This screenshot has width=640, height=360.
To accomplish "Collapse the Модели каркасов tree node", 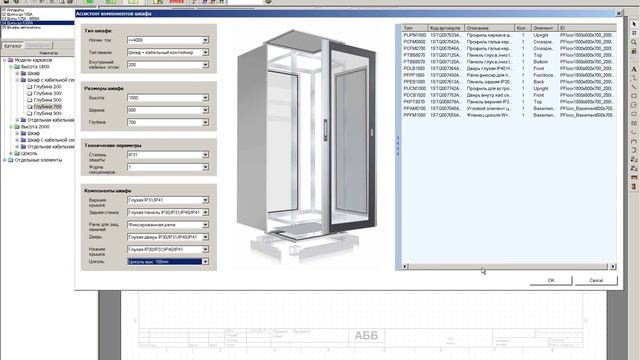I will click(4, 60).
